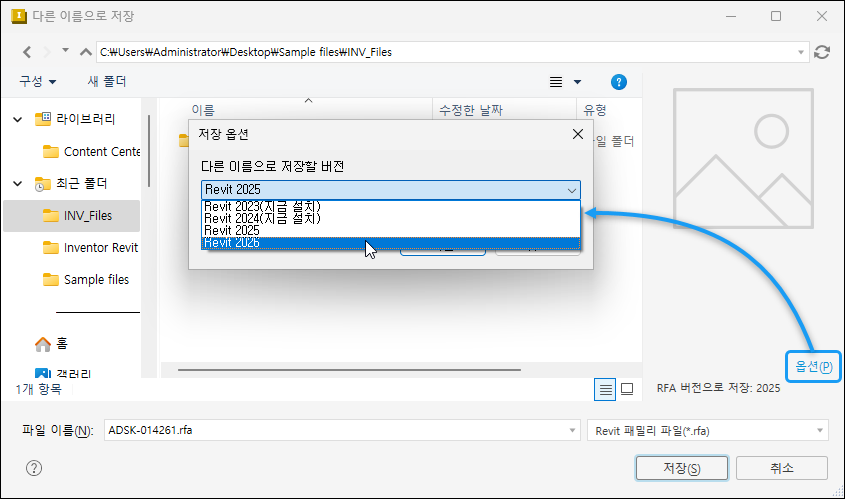Open recent locations small dropdown arrow

(65, 50)
